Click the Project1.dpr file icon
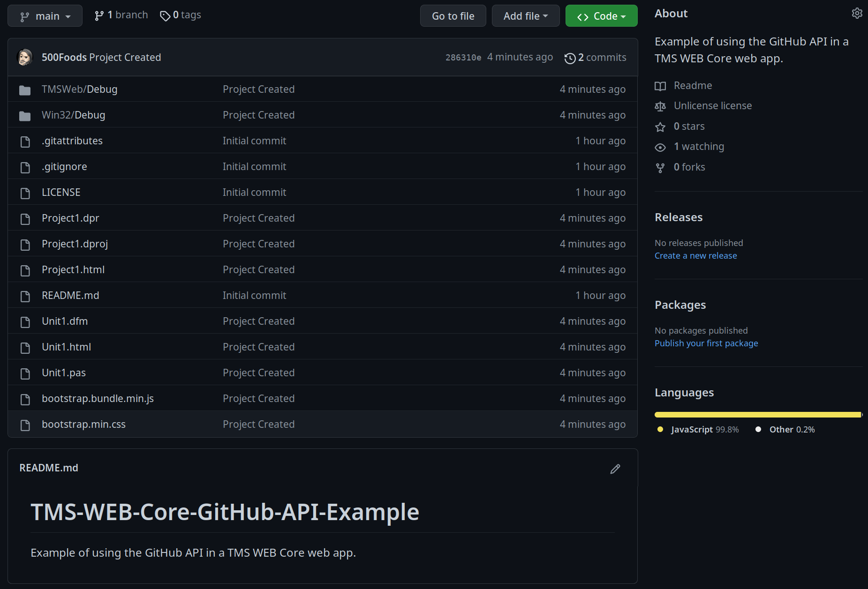Screen dimensions: 868x589 click(x=25, y=218)
